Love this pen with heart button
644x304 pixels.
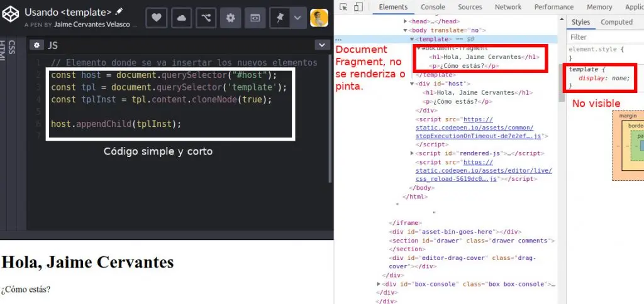coord(157,18)
